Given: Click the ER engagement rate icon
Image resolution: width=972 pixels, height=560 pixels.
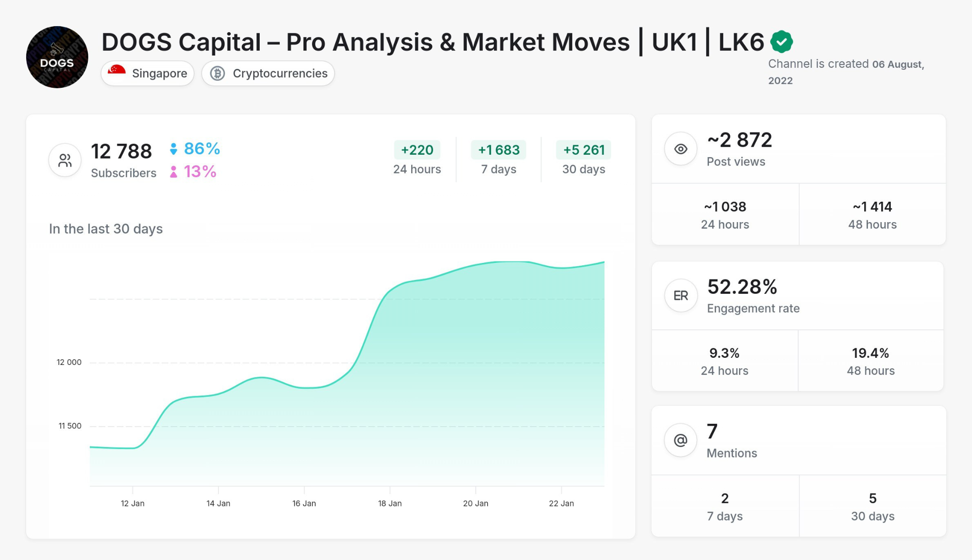Looking at the screenshot, I should (680, 295).
